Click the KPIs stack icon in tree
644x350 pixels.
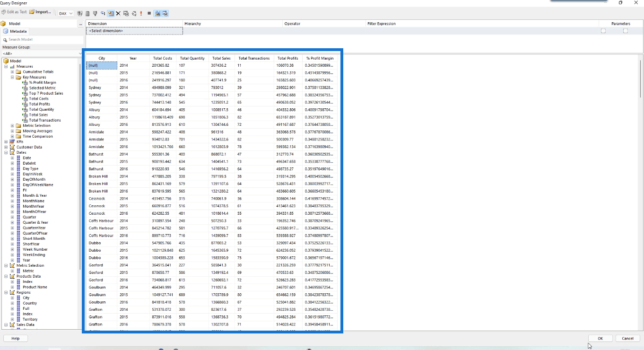click(x=12, y=142)
